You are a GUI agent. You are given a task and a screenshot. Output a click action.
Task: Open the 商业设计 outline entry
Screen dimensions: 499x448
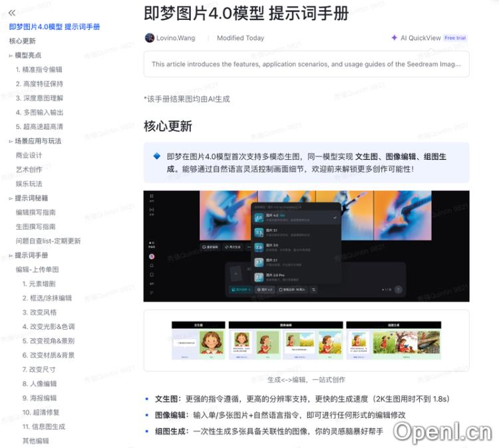(29, 155)
